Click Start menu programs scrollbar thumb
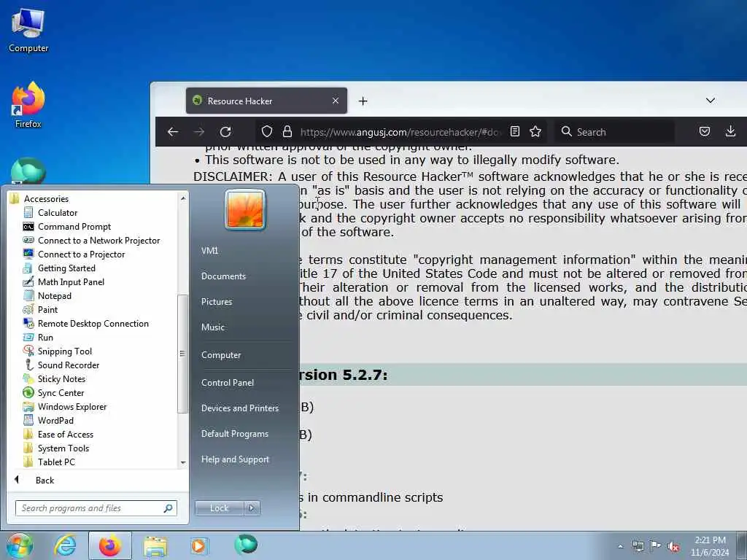This screenshot has height=560, width=747. (182, 354)
